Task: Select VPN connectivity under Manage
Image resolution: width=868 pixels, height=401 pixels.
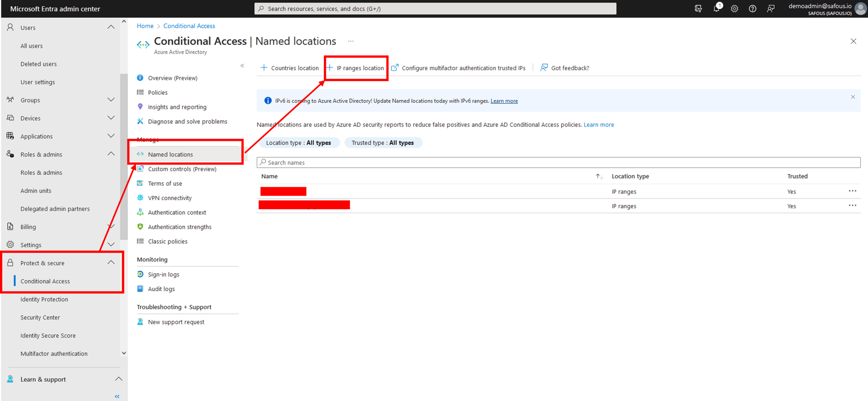Action: (169, 197)
